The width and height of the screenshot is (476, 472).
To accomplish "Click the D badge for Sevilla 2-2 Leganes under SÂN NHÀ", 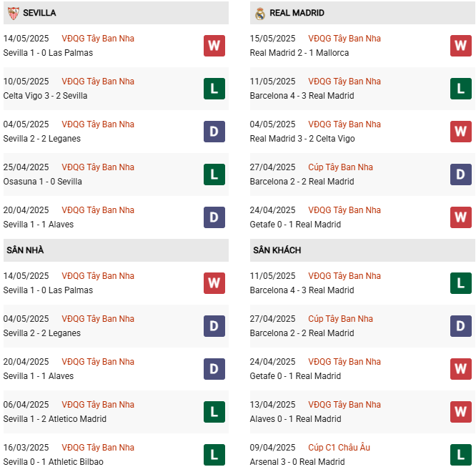I will [214, 326].
